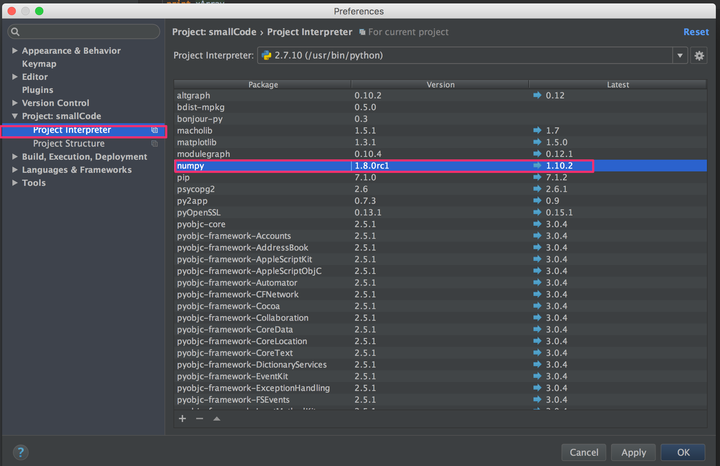The height and width of the screenshot is (466, 720).
Task: Select pyobjc-framework-Accounts package row
Action: (440, 236)
